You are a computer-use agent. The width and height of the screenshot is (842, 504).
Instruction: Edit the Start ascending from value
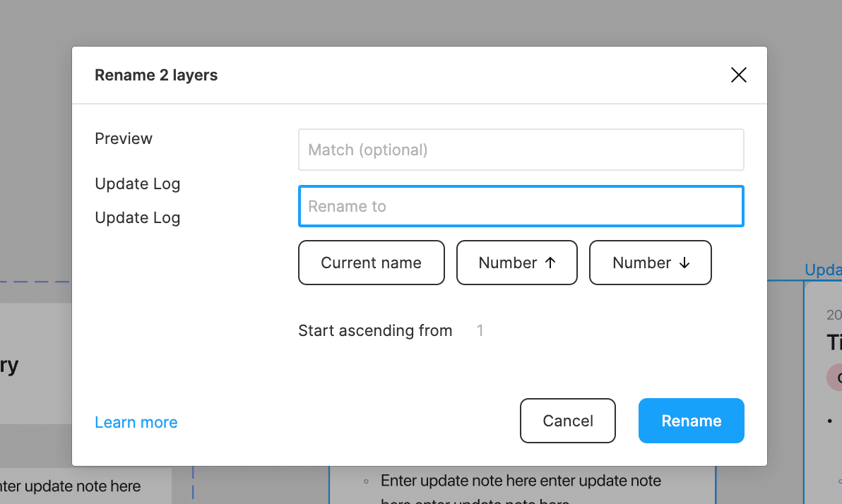pos(480,330)
